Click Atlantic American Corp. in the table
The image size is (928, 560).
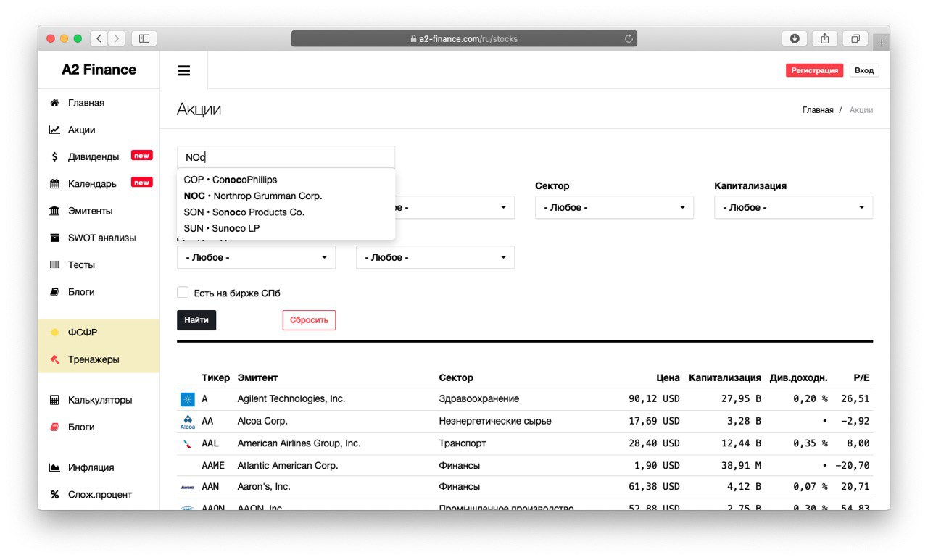click(x=288, y=465)
